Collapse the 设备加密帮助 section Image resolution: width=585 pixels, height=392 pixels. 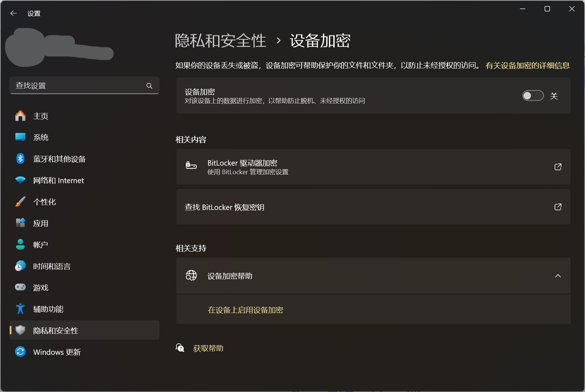558,276
